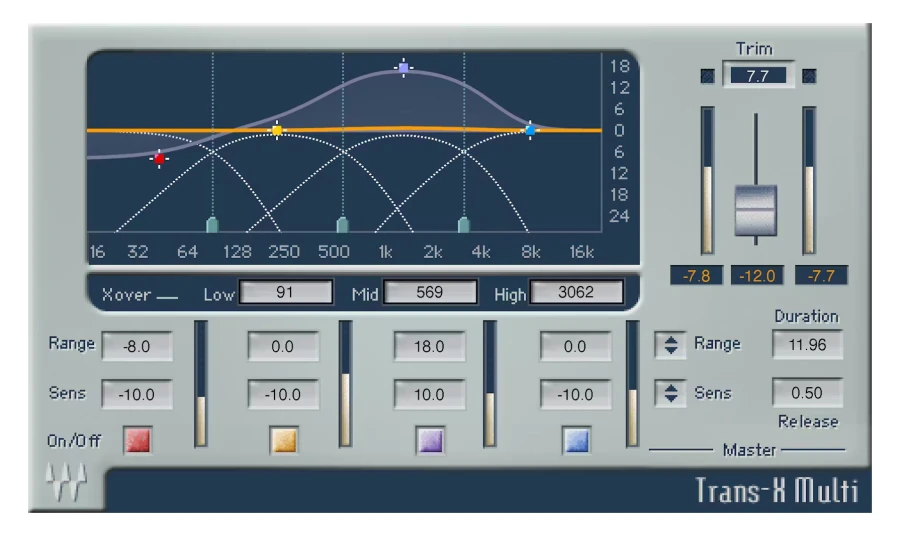Click the purple band Range field showing 18.0
Screen dimensions: 900x536
(429, 346)
